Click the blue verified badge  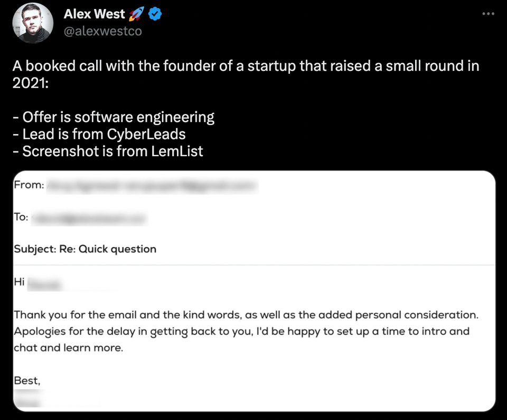[155, 14]
